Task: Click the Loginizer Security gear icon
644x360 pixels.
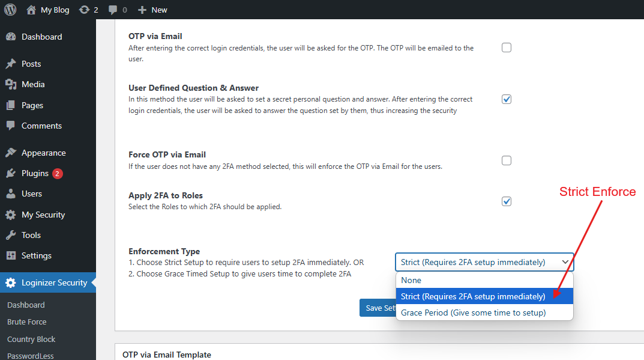Action: (x=13, y=282)
